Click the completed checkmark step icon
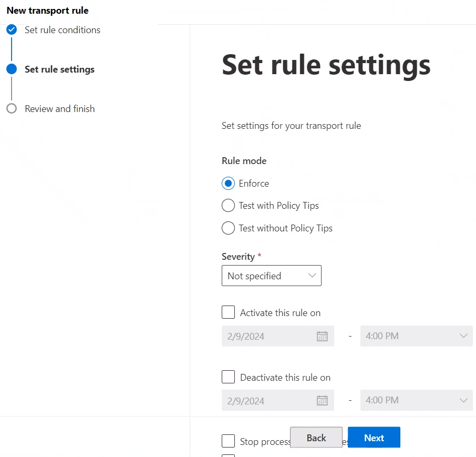This screenshot has height=457, width=476. click(12, 30)
